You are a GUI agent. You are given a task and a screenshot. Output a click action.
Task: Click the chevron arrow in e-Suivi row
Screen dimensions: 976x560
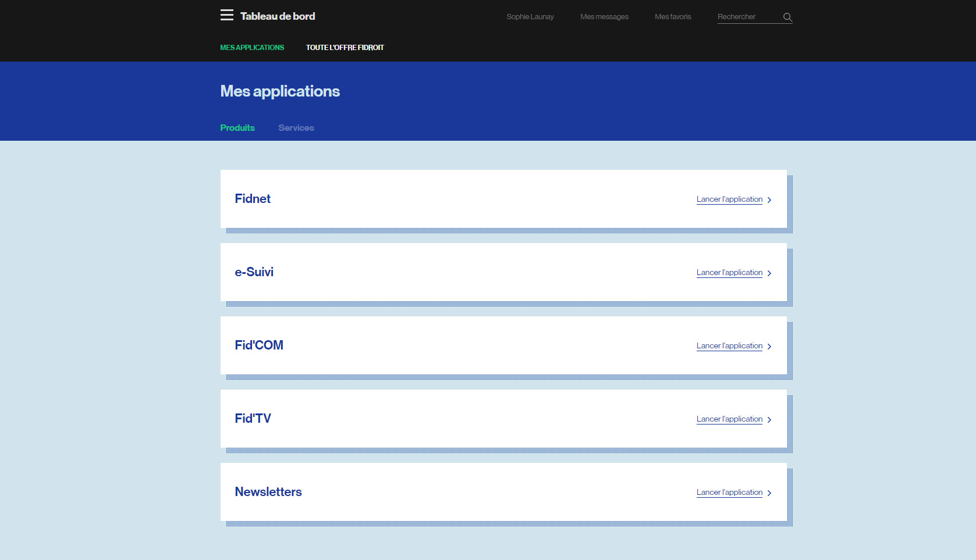(x=769, y=273)
